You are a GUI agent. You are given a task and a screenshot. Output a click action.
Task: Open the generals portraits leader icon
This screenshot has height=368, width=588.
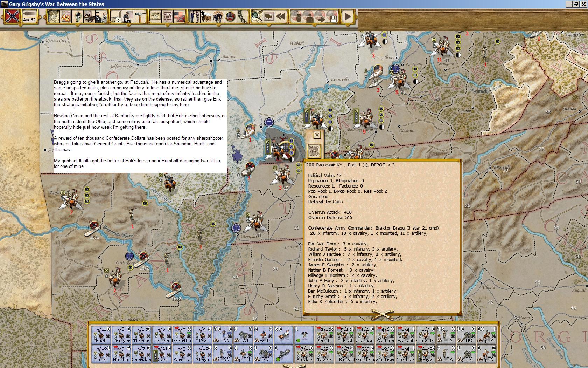(x=101, y=16)
